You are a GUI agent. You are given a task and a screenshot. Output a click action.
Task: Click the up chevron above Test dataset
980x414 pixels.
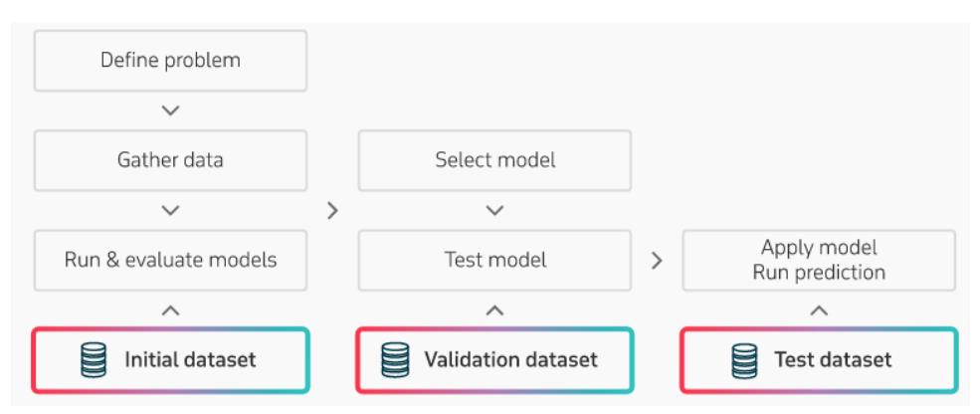(819, 310)
